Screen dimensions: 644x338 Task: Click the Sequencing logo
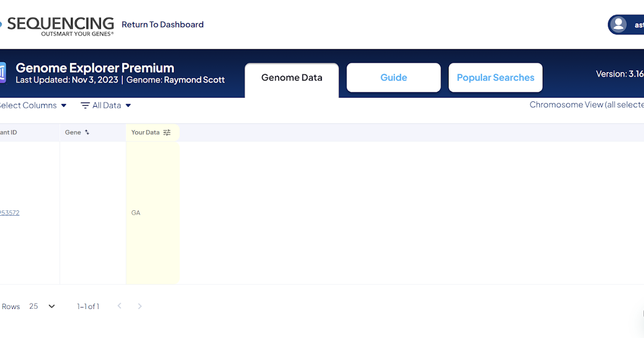point(57,26)
